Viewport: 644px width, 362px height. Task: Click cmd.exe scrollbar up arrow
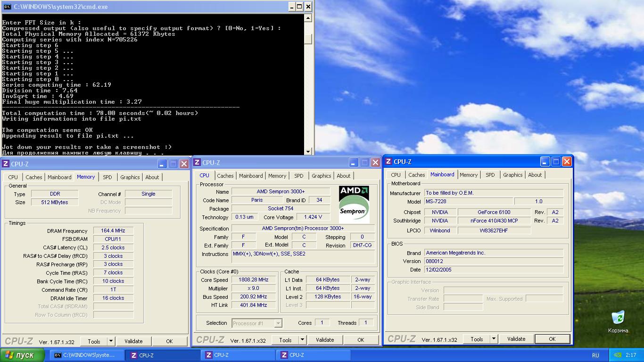coord(308,18)
